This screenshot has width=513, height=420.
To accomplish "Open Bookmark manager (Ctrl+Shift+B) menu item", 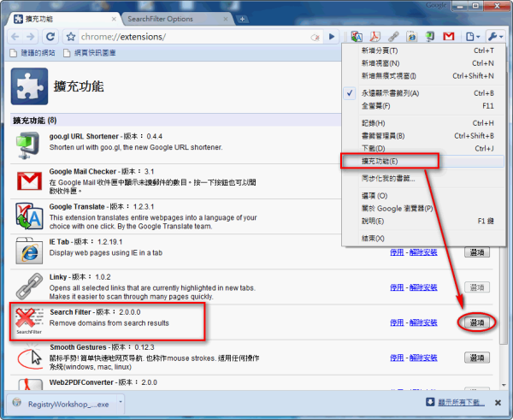I will click(424, 136).
